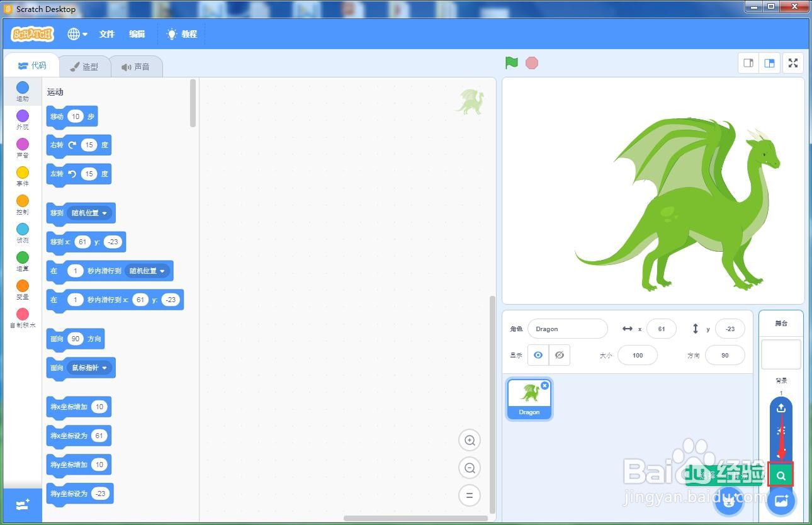Open 随机位置 dropdown in 移到 block

(89, 213)
